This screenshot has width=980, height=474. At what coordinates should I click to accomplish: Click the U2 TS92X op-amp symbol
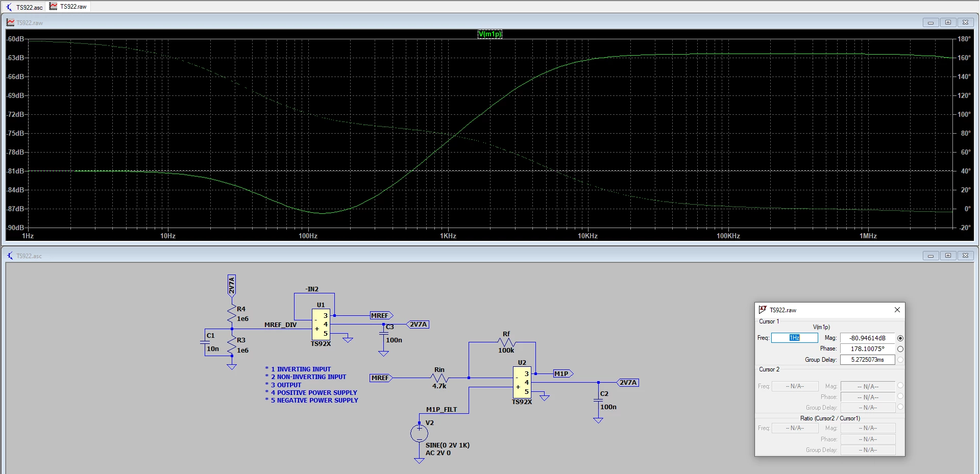[522, 383]
